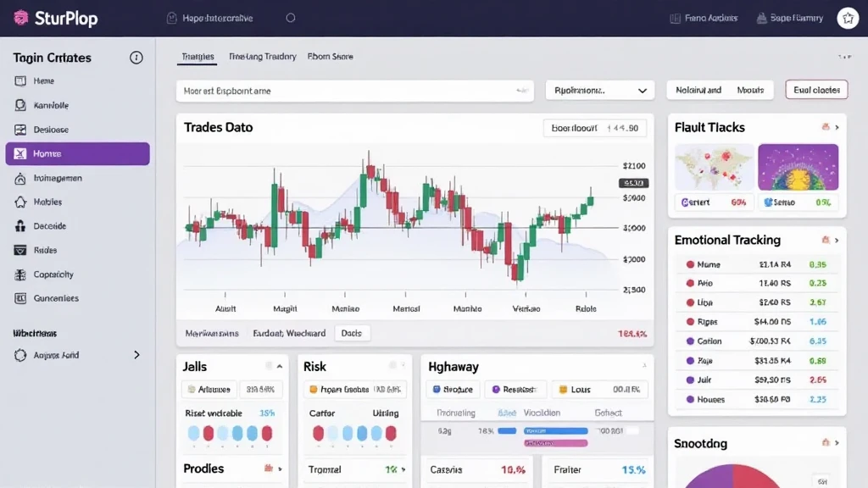Click the Beofuce chip in Hghaway
Screen dimensions: 868x488
click(x=453, y=390)
